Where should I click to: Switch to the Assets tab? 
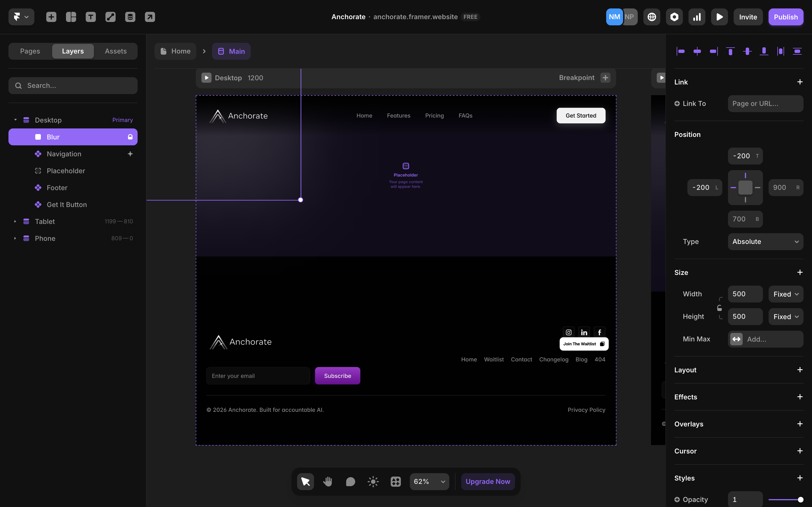pos(115,51)
